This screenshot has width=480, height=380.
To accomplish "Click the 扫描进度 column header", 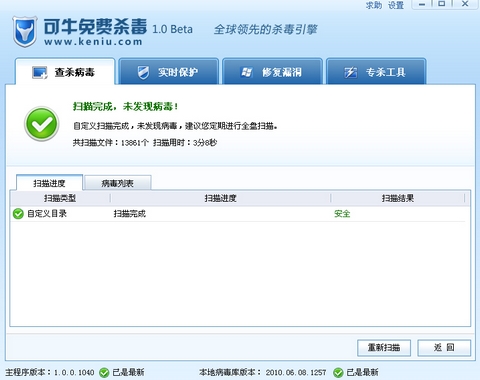I will coord(220,198).
